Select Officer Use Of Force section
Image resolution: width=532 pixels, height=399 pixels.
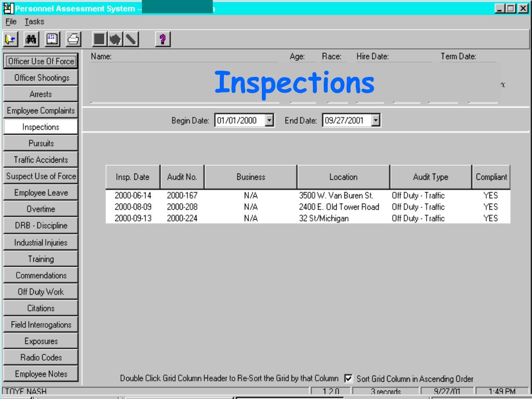coord(41,61)
